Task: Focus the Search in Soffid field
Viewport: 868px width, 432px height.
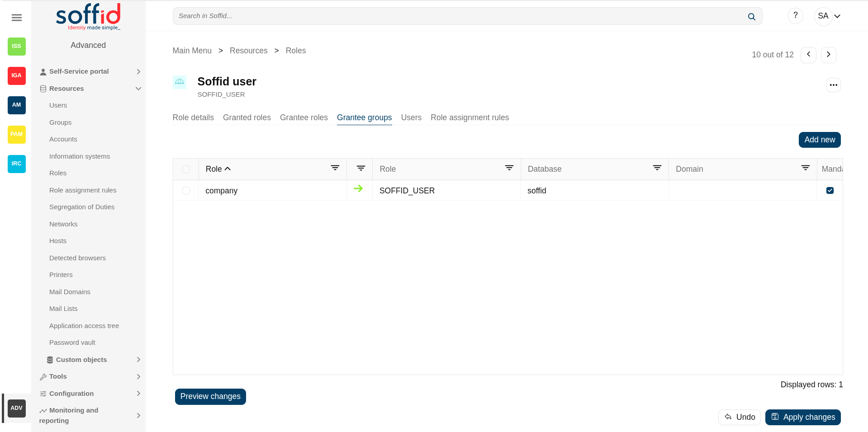Action: 467,16
